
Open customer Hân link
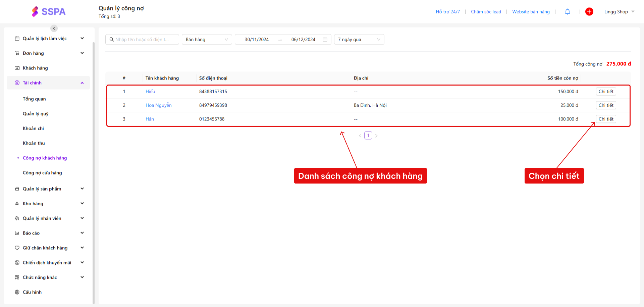point(150,119)
